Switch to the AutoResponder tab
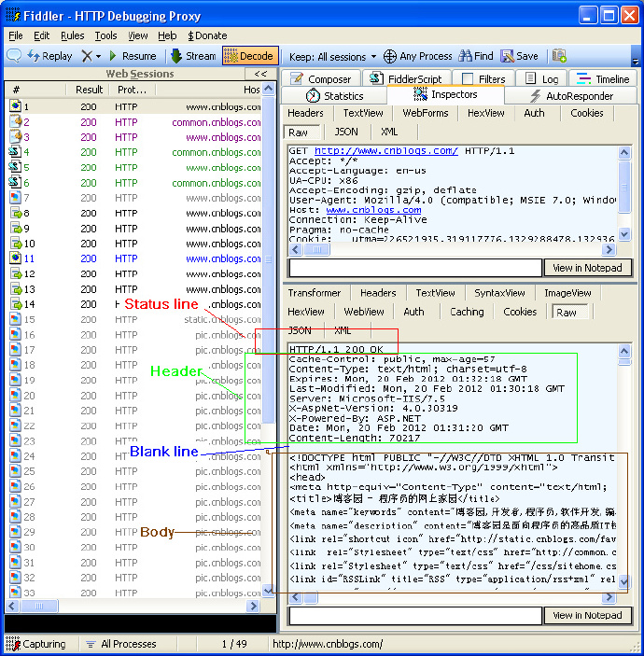Image resolution: width=644 pixels, height=656 pixels. [571, 96]
